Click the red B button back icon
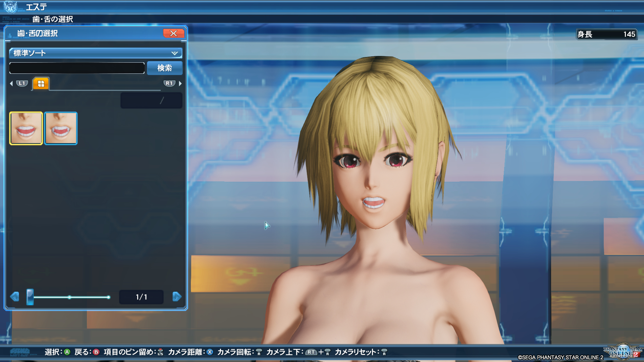The height and width of the screenshot is (362, 644). tap(96, 352)
